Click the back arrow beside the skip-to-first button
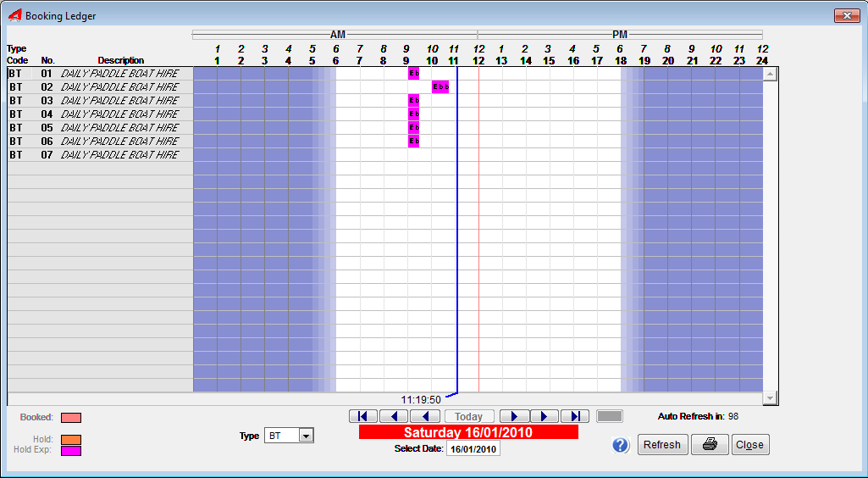The height and width of the screenshot is (478, 868). (x=394, y=416)
